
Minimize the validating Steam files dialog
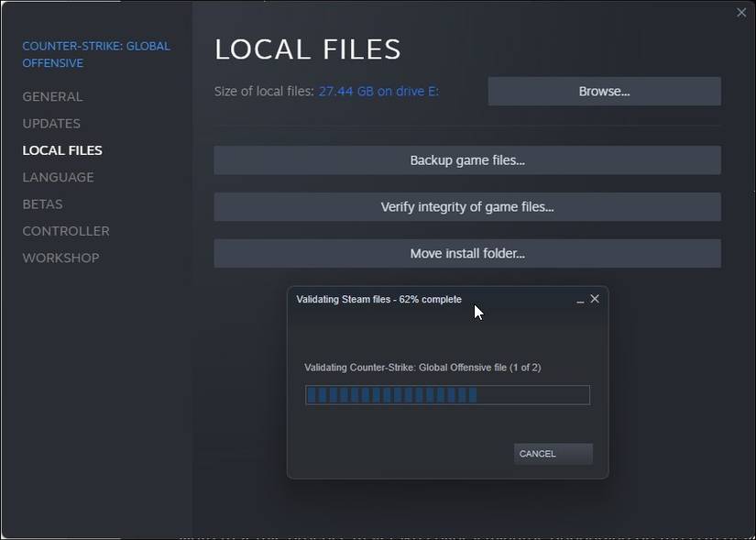pos(580,300)
